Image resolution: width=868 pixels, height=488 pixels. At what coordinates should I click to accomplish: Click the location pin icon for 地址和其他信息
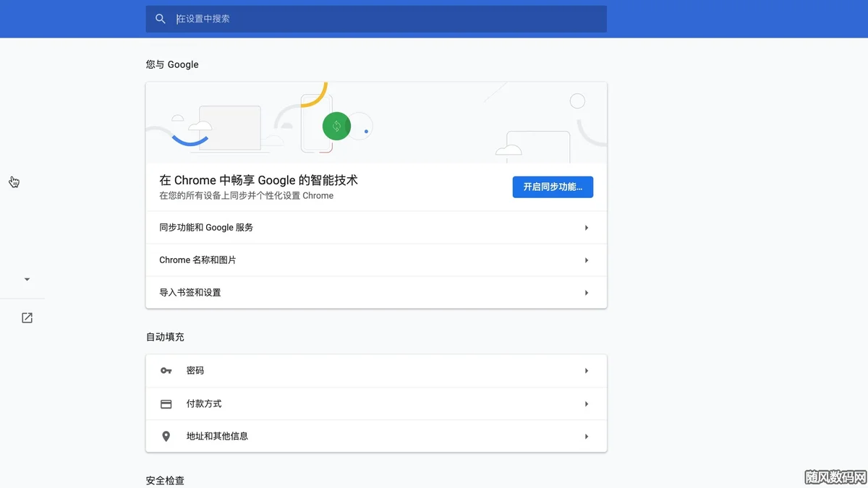coord(166,437)
